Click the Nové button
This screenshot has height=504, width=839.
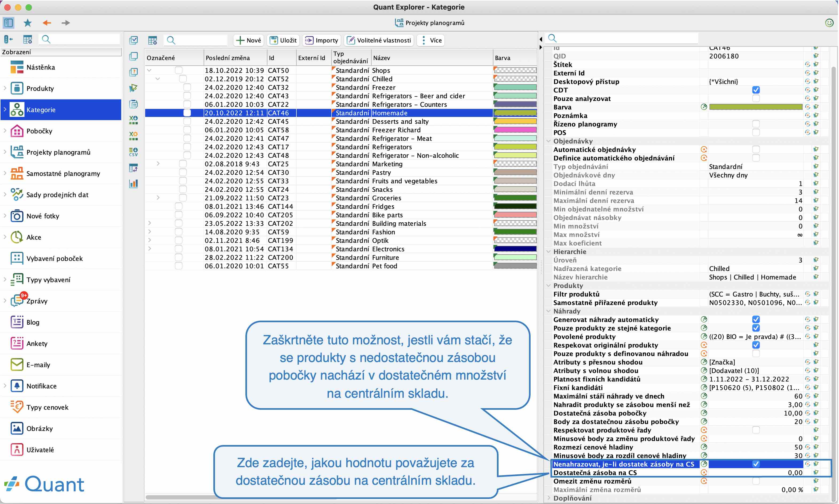click(x=249, y=40)
